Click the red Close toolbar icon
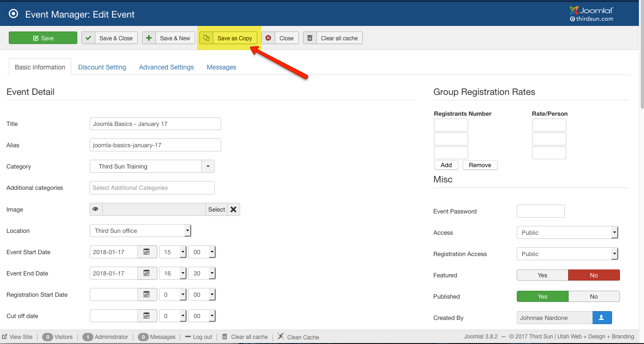The height and width of the screenshot is (344, 644). point(268,38)
